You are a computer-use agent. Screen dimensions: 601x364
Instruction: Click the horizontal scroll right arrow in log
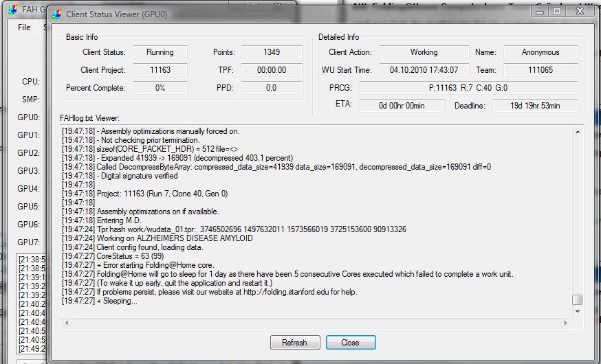point(566,323)
